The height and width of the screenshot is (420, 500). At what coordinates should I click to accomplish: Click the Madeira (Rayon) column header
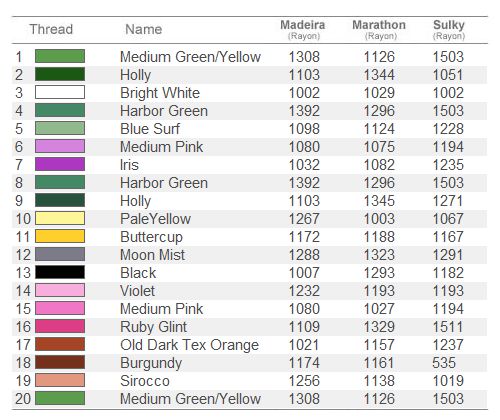[x=303, y=30]
